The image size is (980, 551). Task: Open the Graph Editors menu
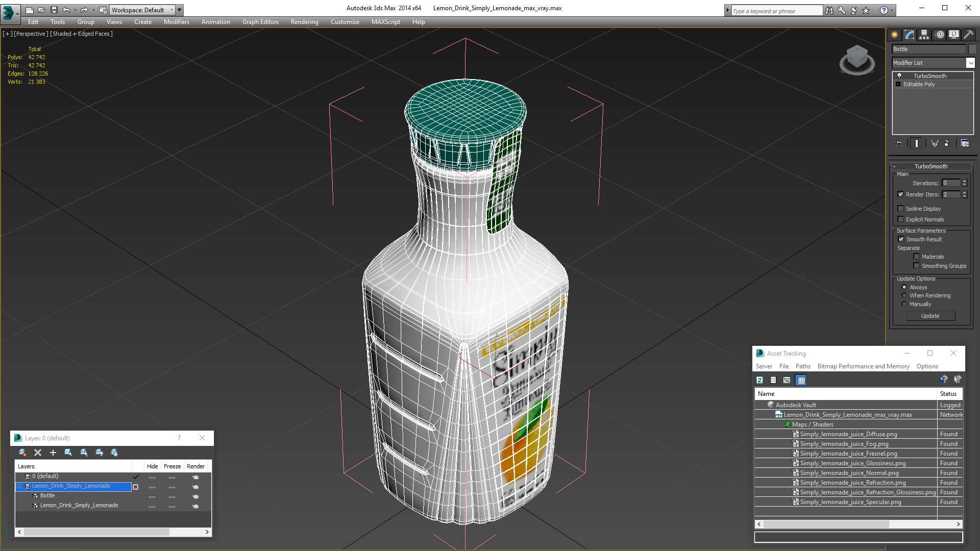(260, 22)
